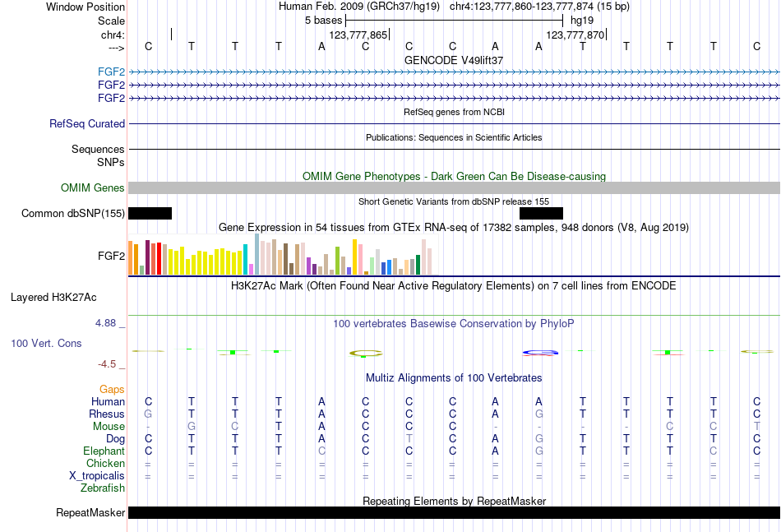The width and height of the screenshot is (781, 532).
Task: Select the Dog species label
Action: tap(115, 438)
